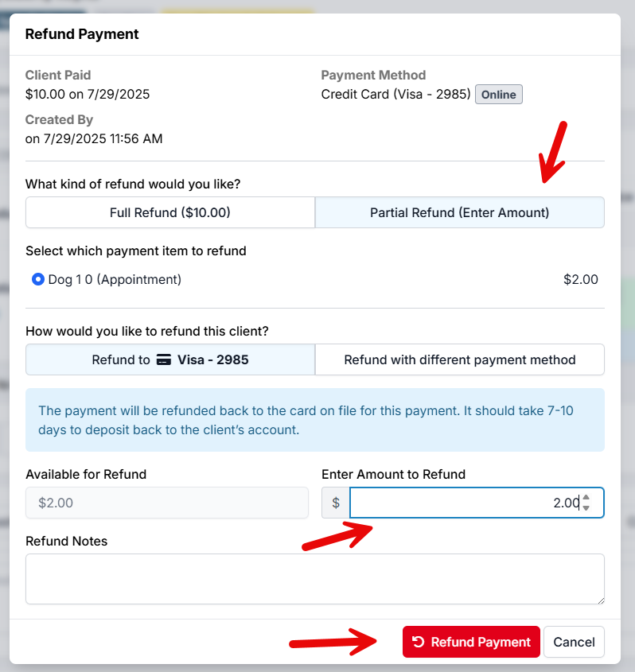Choose Refund with different payment method
Screen dimensions: 635x672
pos(459,359)
